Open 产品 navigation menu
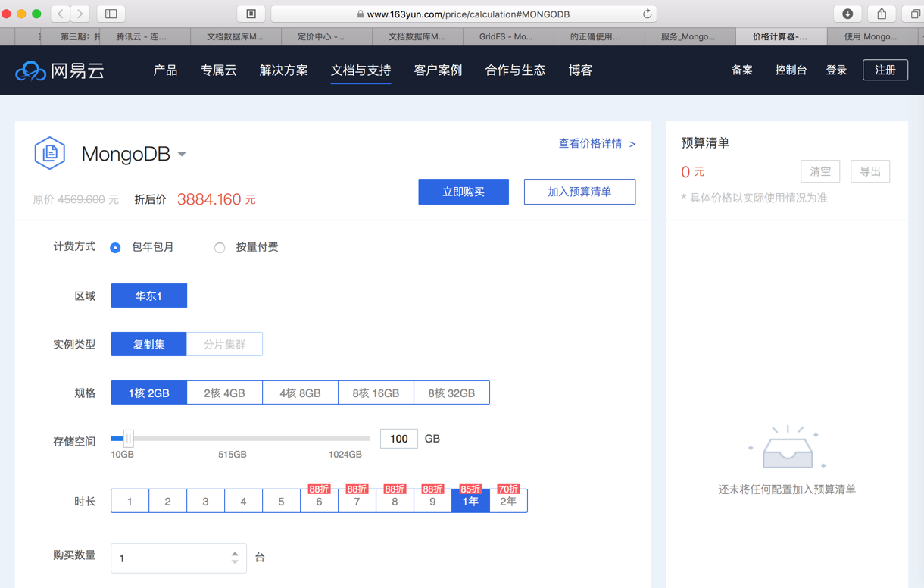 (x=165, y=70)
